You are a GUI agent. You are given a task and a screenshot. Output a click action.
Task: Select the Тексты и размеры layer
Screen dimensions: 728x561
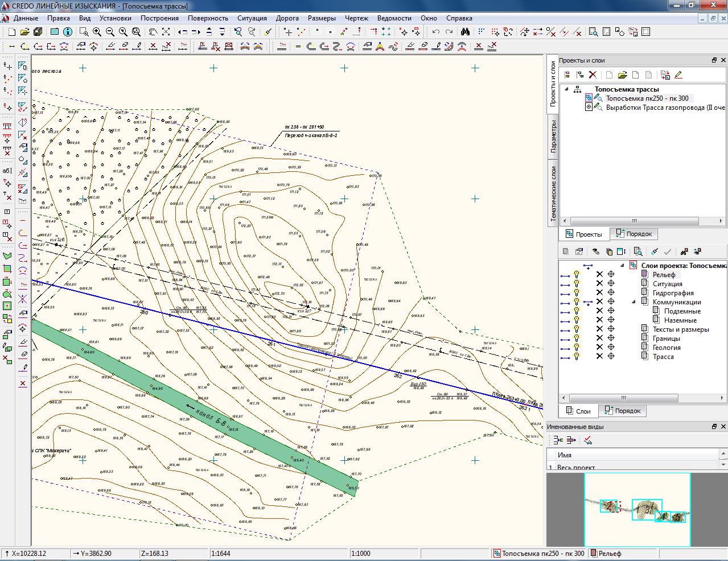pos(681,329)
